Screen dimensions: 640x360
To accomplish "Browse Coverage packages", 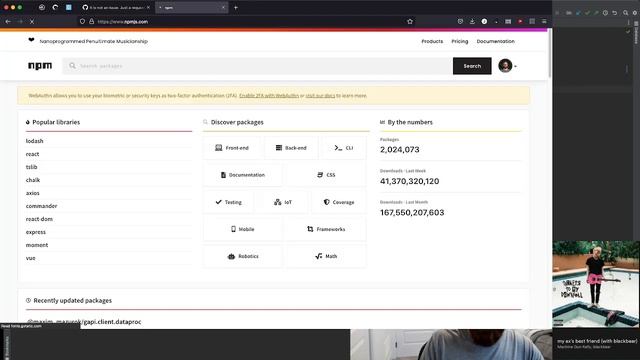I will (339, 202).
